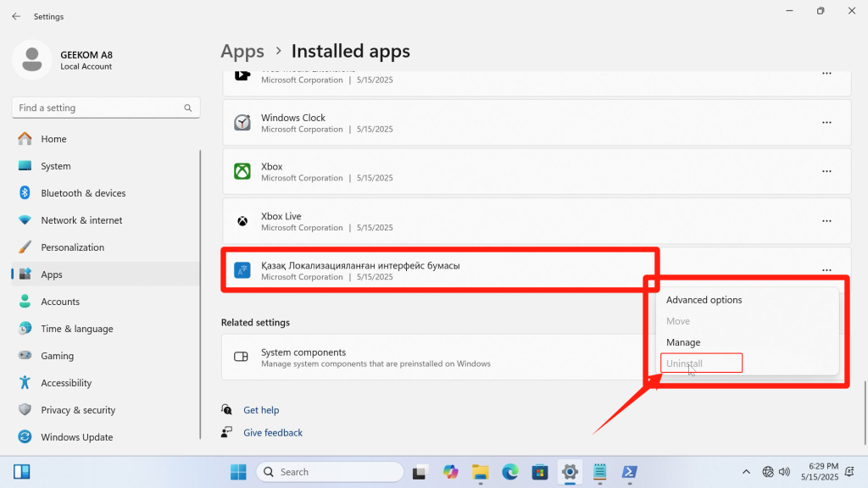Click Apps in the breadcrumb
The width and height of the screenshot is (868, 488).
tap(242, 52)
